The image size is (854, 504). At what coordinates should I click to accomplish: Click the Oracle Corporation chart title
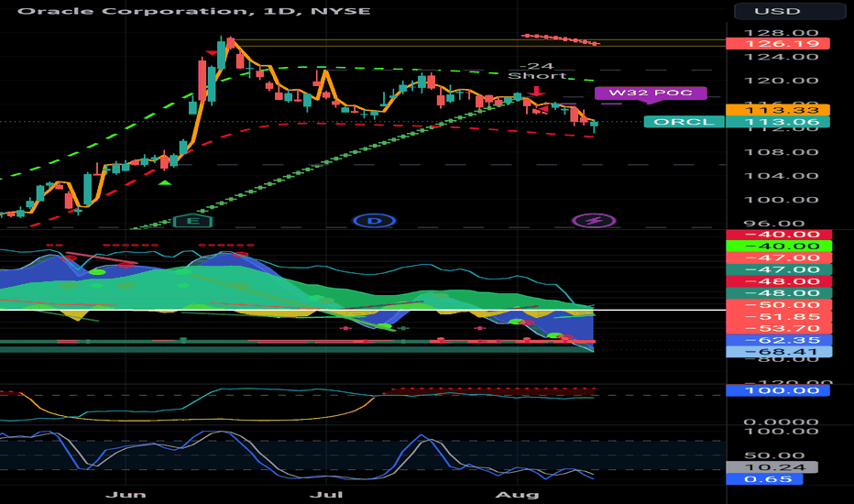click(194, 11)
